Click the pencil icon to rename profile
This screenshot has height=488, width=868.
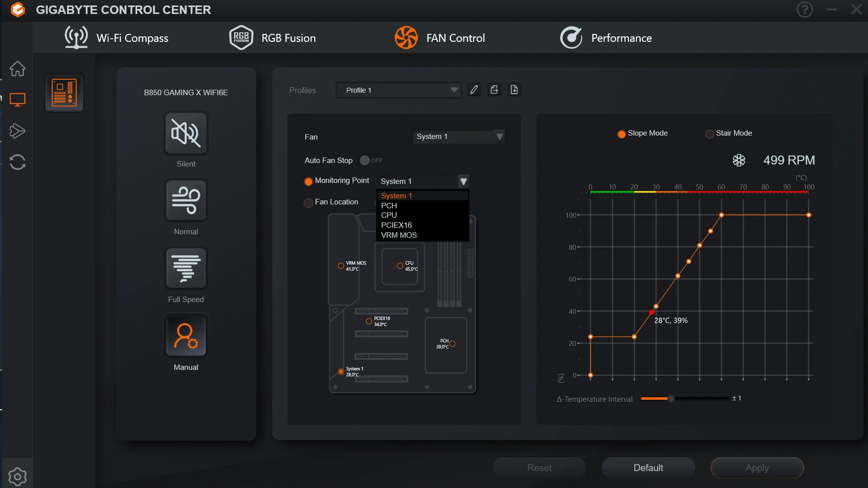474,90
